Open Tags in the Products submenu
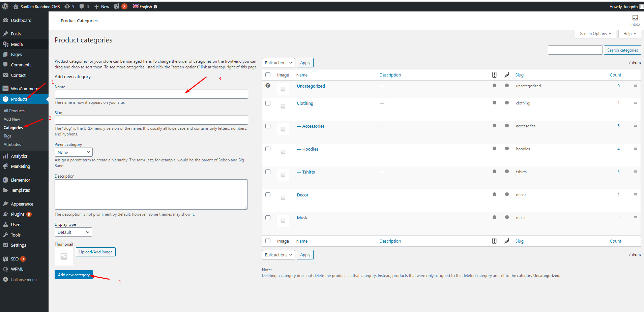The width and height of the screenshot is (644, 312). point(7,136)
